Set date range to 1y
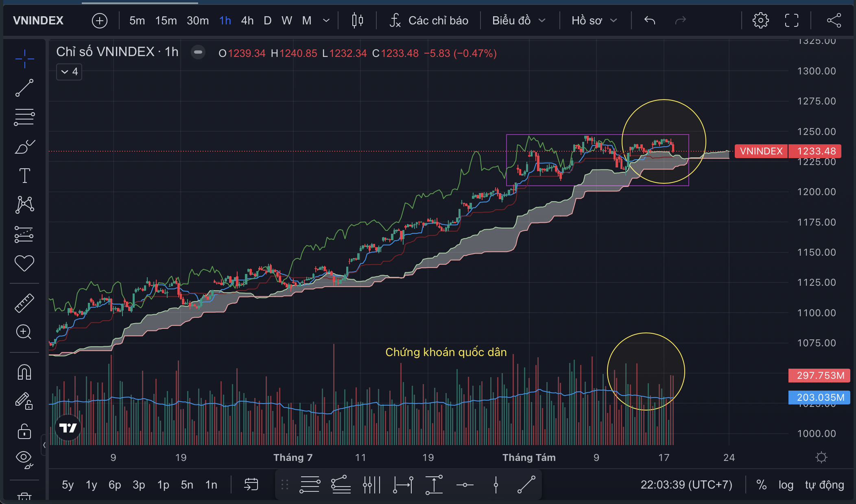The height and width of the screenshot is (504, 856). [x=92, y=484]
